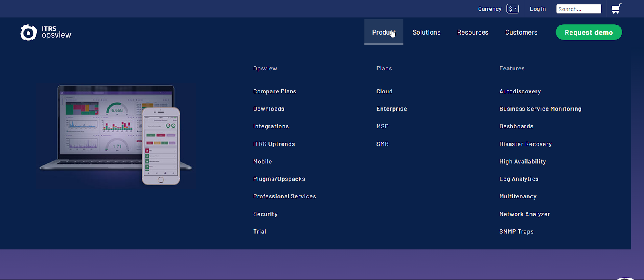Click the Plans column heading
This screenshot has width=644, height=280.
[x=384, y=68]
